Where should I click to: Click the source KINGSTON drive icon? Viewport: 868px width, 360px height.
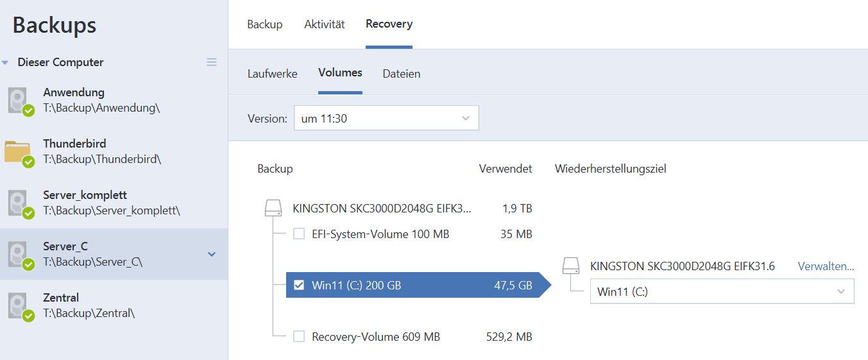pos(274,209)
